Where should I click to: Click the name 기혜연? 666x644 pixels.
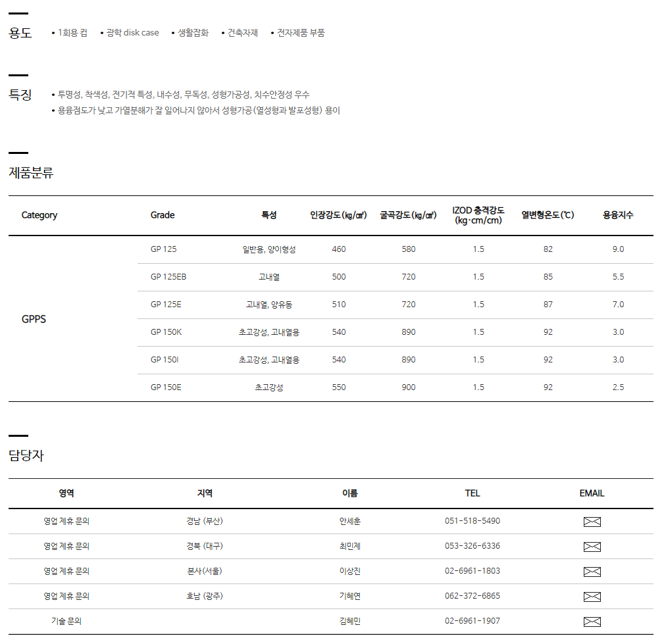pyautogui.click(x=349, y=597)
